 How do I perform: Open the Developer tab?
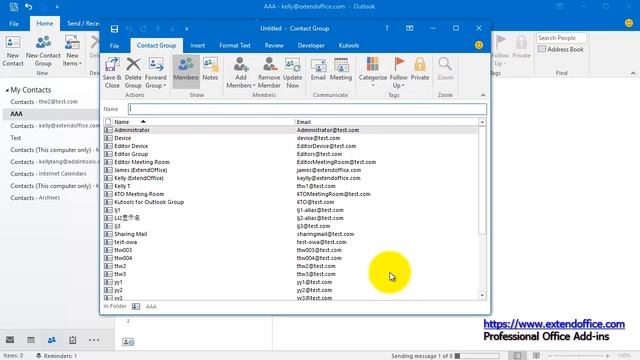coord(311,46)
